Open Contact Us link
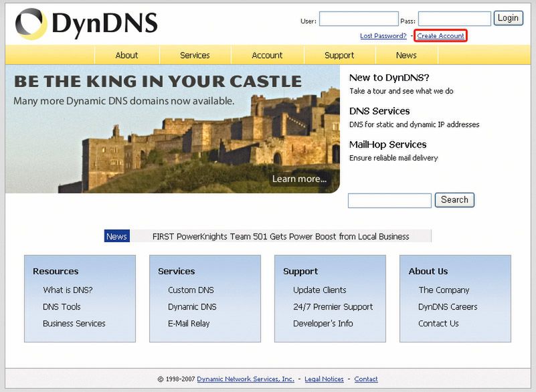536x392 pixels. pyautogui.click(x=438, y=323)
